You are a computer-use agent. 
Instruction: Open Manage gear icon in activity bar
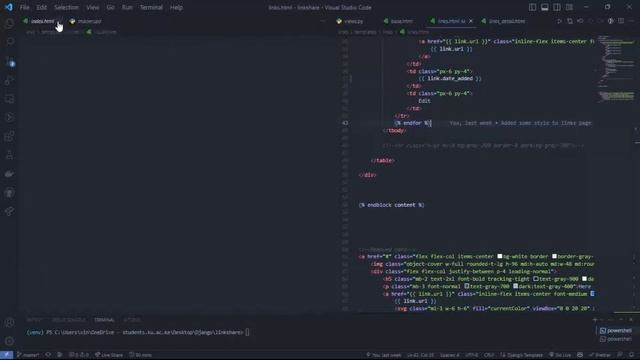(x=9, y=341)
